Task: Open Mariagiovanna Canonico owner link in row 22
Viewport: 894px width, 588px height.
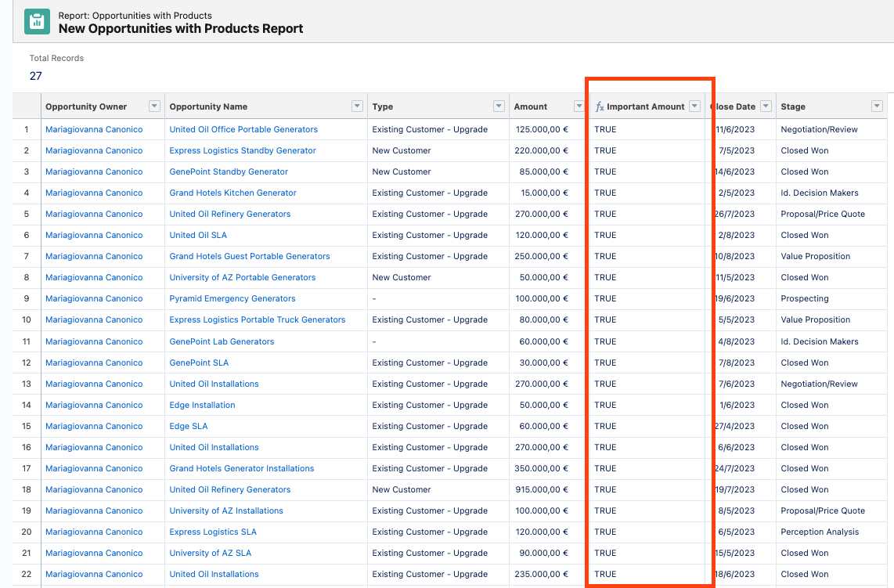Action: 94,574
